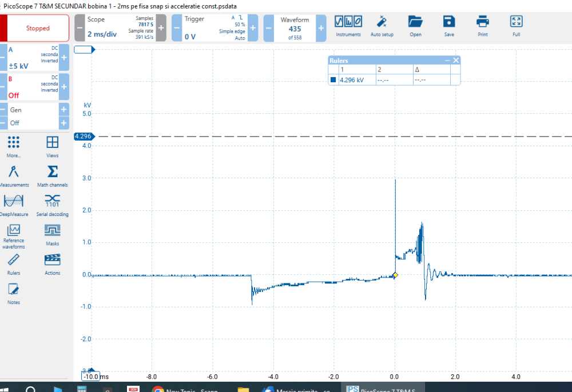Open the Reference waveforms panel
The image size is (572, 392).
pyautogui.click(x=14, y=232)
